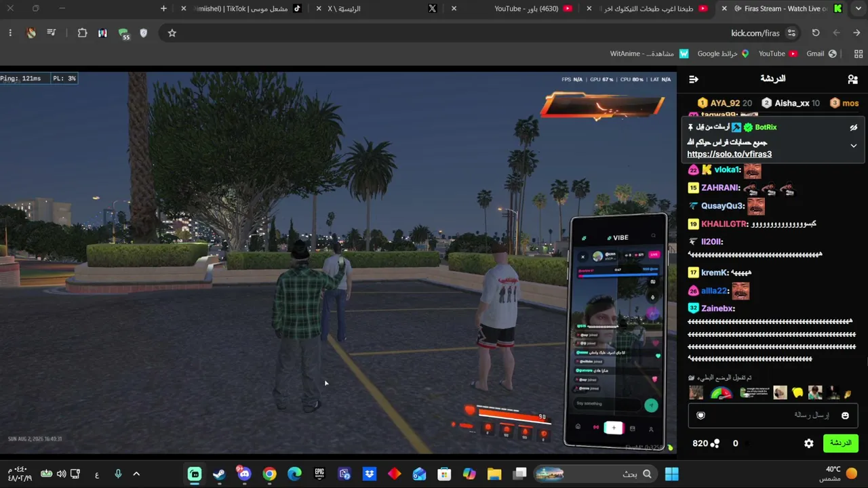This screenshot has height=488, width=868.
Task: Open the YouTube bookmark
Action: [778, 54]
